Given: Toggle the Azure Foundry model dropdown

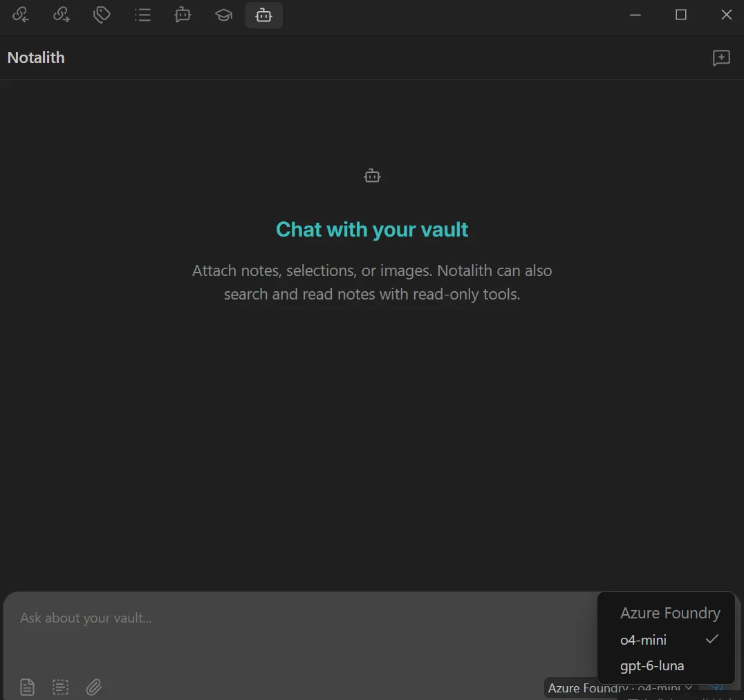Looking at the screenshot, I should point(621,688).
